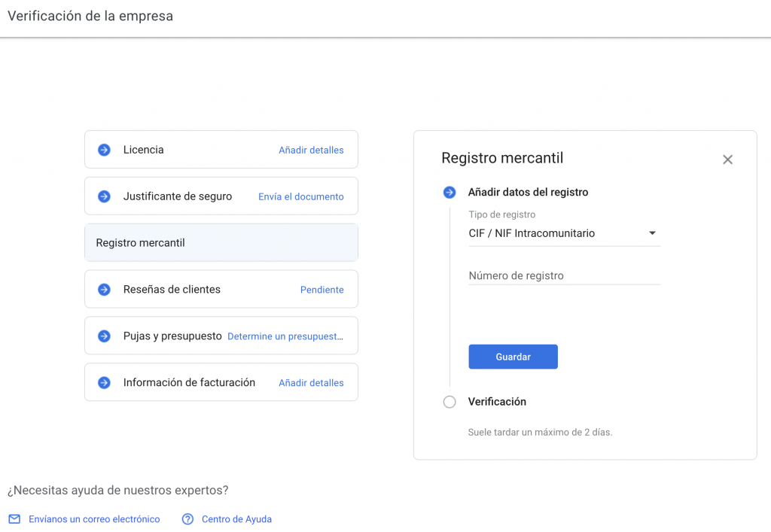This screenshot has width=771, height=532.
Task: Click Envíanos un correo electrónico link
Action: pyautogui.click(x=94, y=519)
